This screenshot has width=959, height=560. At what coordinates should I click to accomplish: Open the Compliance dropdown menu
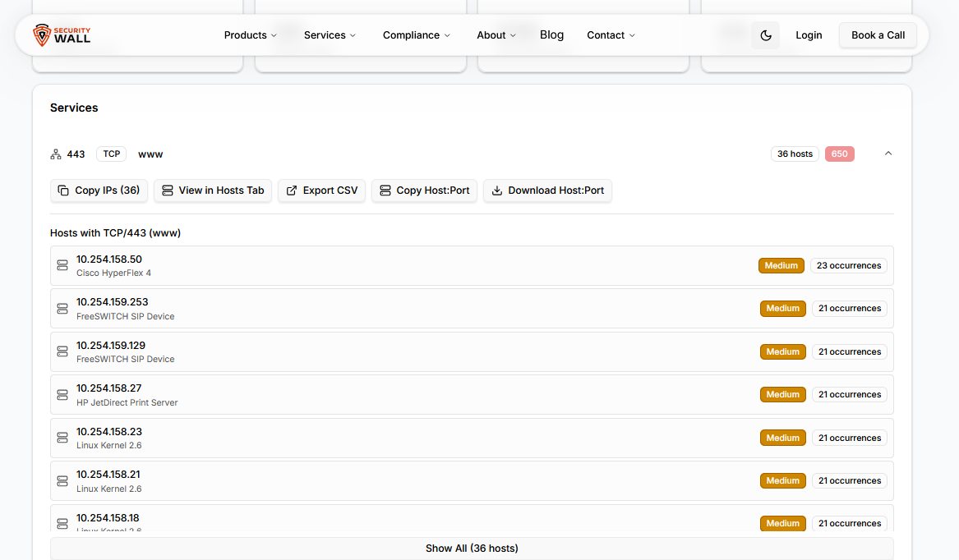click(416, 35)
